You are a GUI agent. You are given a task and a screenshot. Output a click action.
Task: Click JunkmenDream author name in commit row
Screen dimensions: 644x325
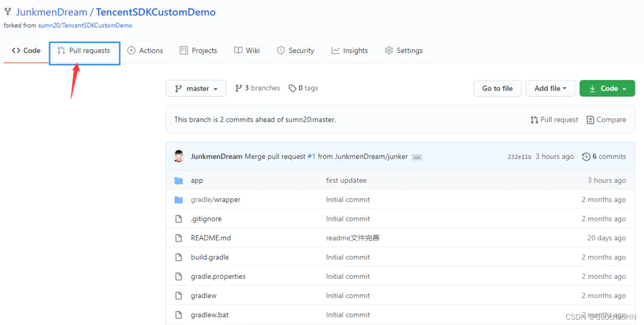[216, 157]
